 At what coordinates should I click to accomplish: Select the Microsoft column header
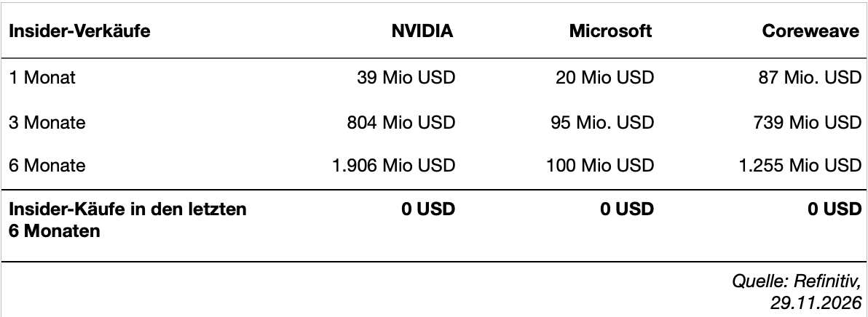(610, 31)
